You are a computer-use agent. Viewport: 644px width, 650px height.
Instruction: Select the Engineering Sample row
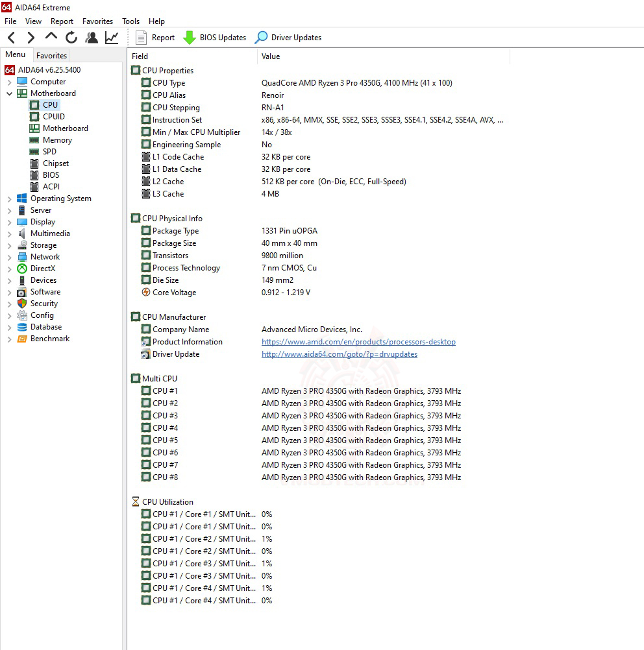point(206,145)
